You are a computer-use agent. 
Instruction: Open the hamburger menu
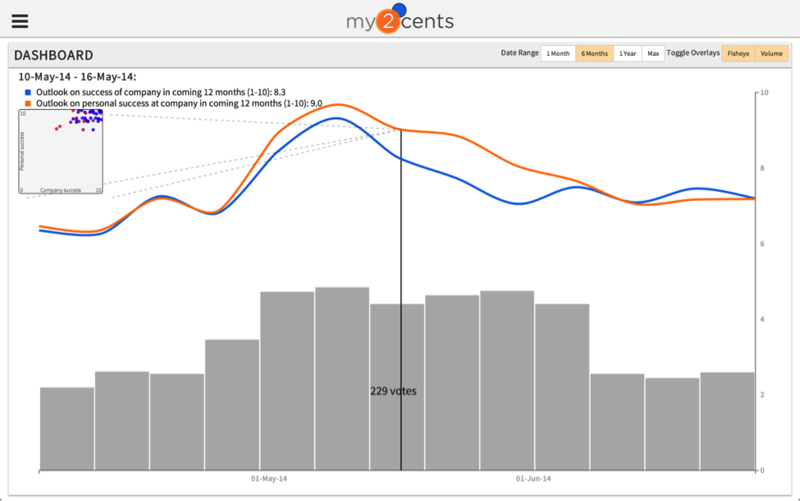[x=20, y=21]
